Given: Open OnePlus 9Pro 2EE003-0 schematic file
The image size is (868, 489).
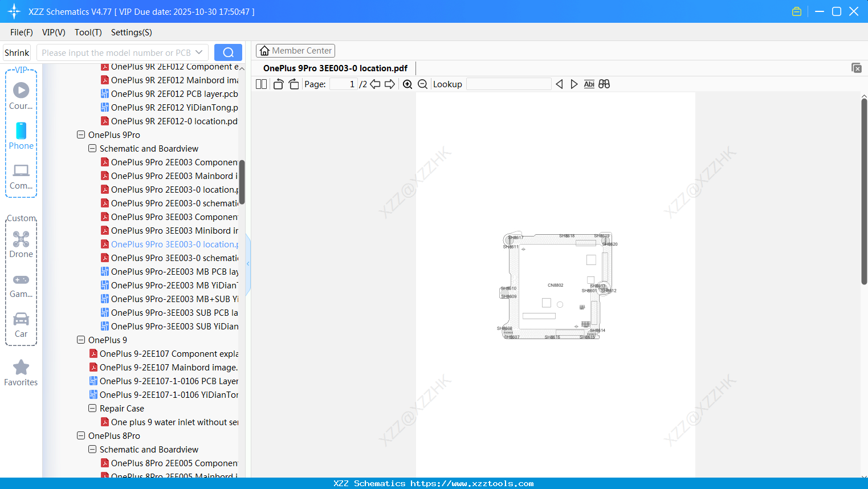Looking at the screenshot, I should point(169,203).
